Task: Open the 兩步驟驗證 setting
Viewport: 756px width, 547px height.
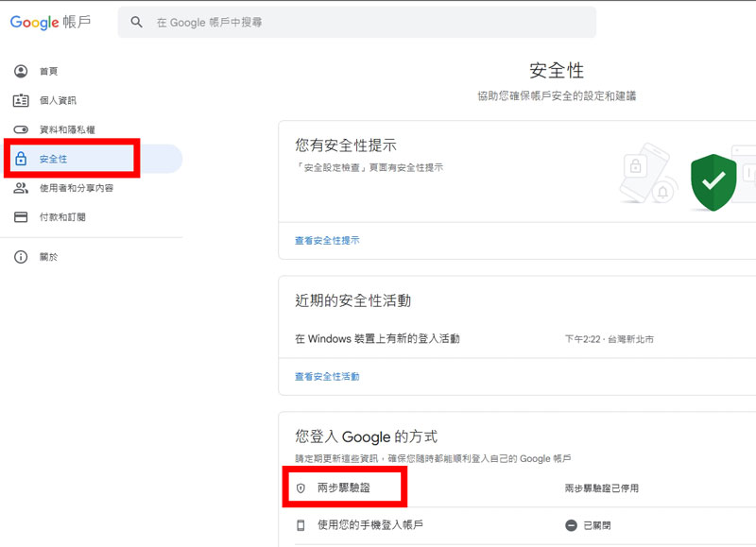Action: click(517, 488)
